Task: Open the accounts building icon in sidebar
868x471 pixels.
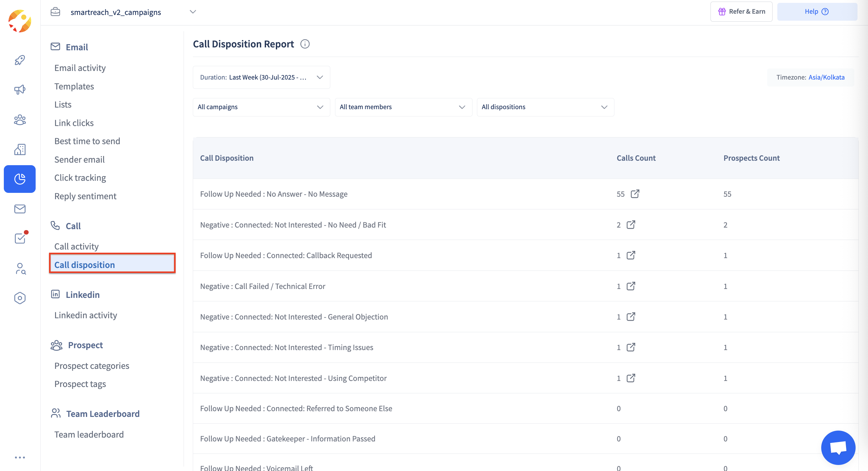Action: [x=19, y=149]
